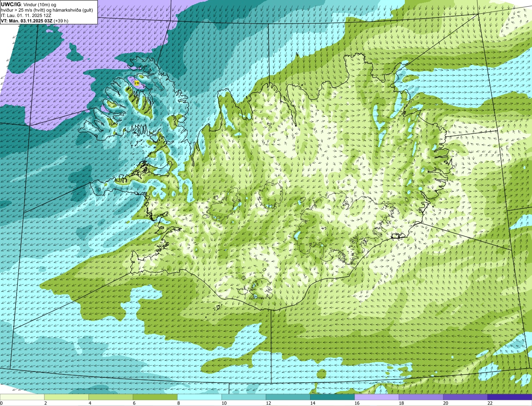Click the legend scale label '6'
Screen dimensions: 532x406
coord(134,403)
